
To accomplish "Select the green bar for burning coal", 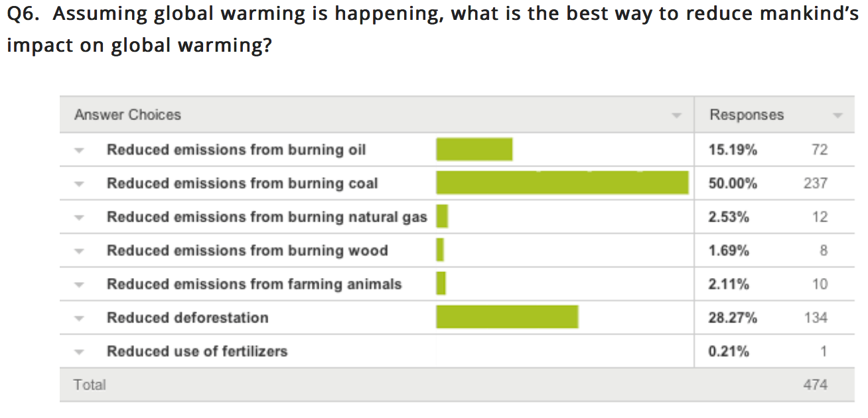I will pos(562,183).
